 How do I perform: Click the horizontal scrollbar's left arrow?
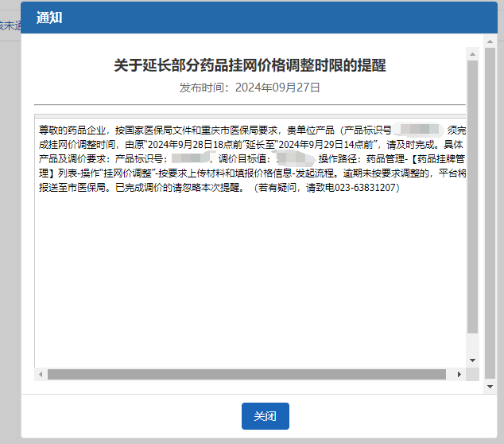click(41, 374)
